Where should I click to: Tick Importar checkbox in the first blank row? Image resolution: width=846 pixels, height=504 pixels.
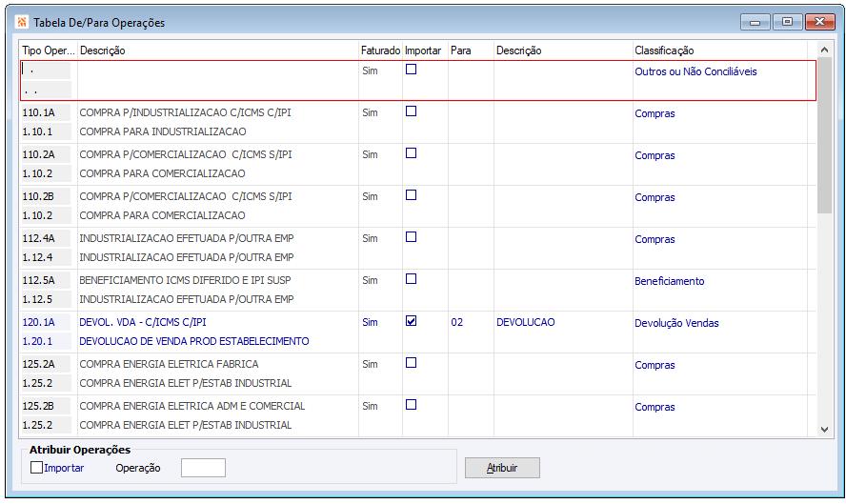coord(412,69)
